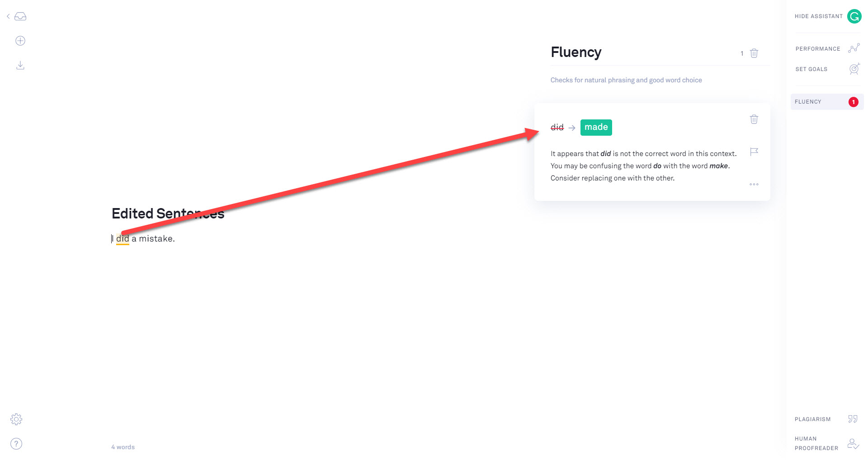868x460 pixels.
Task: Accept the green "made" replacement
Action: pyautogui.click(x=596, y=128)
